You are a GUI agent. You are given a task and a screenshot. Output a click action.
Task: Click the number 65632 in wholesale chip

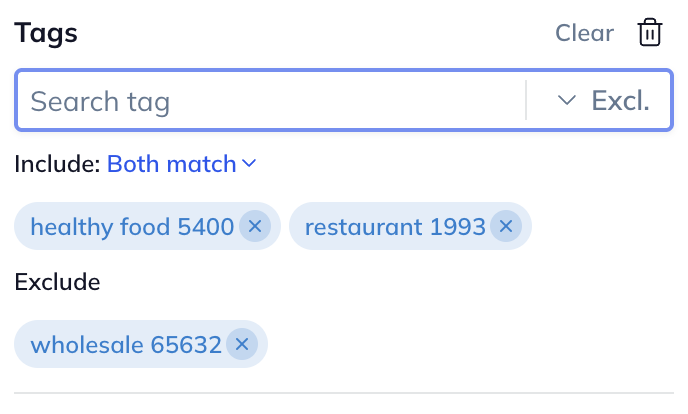pyautogui.click(x=186, y=345)
